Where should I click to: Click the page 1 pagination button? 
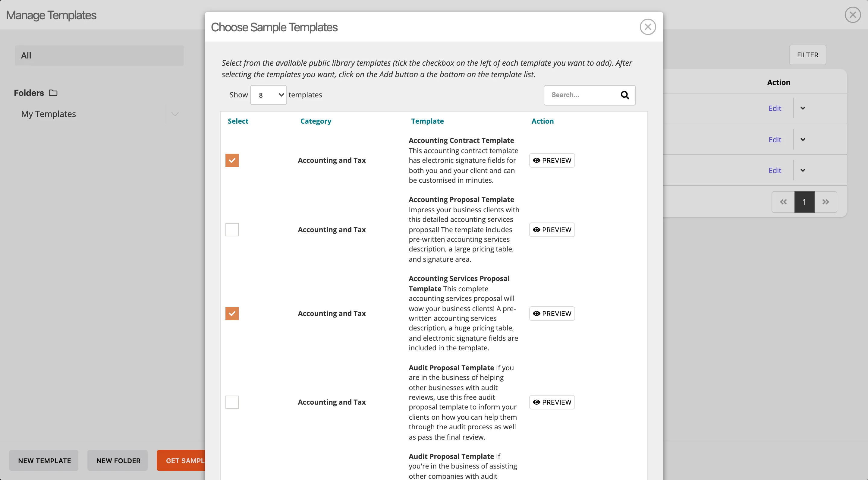pyautogui.click(x=804, y=202)
